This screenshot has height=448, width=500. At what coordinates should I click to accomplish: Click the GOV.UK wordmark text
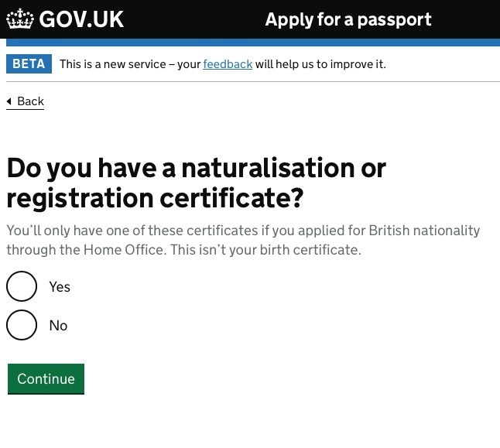(81, 19)
